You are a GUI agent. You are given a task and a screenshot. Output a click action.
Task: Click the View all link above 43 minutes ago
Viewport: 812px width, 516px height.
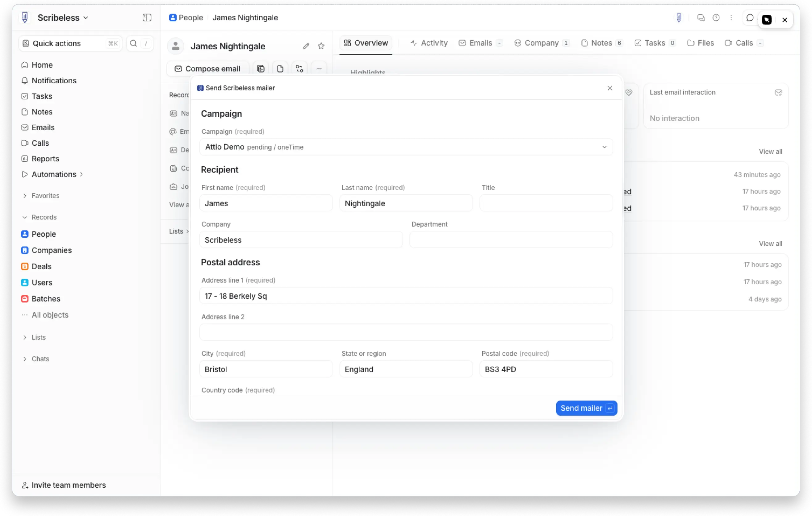[770, 151]
